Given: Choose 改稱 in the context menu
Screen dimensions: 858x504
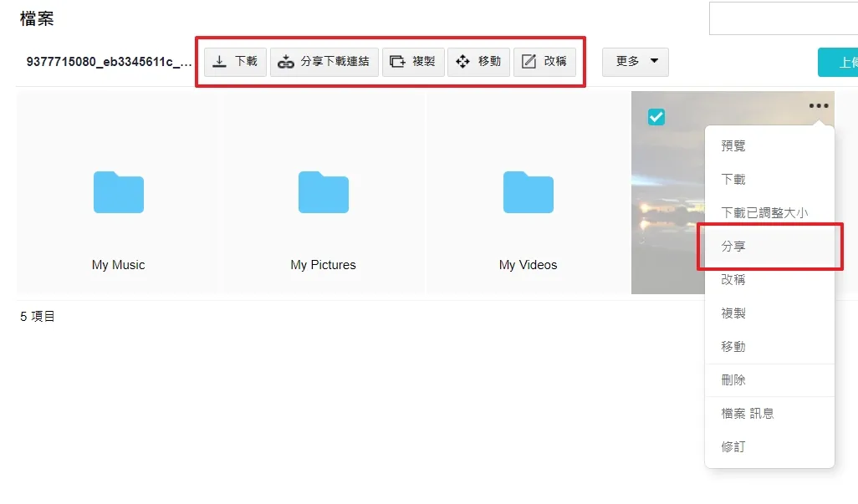Looking at the screenshot, I should pyautogui.click(x=769, y=280).
